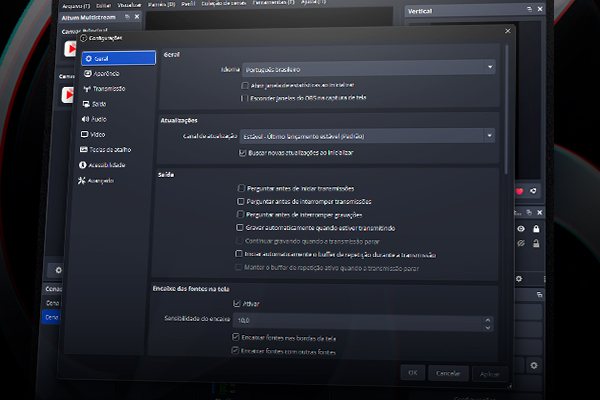
Task: Check Gravar automaticamente quando estiver transmitindo
Action: (240, 228)
